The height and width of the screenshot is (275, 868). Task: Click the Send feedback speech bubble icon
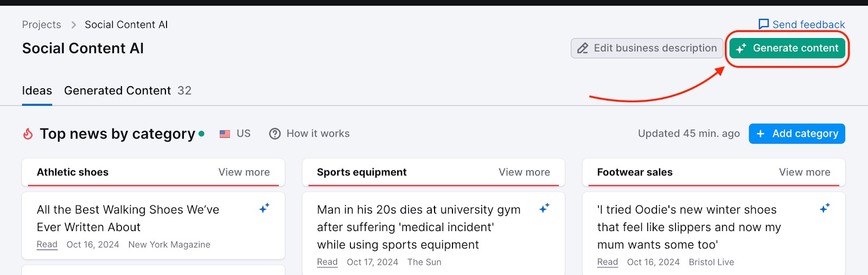click(x=763, y=24)
